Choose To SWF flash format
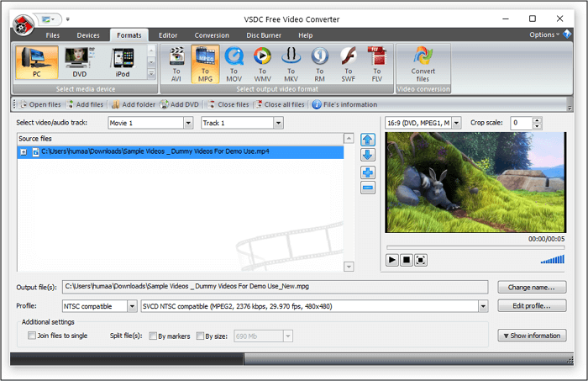 tap(349, 64)
